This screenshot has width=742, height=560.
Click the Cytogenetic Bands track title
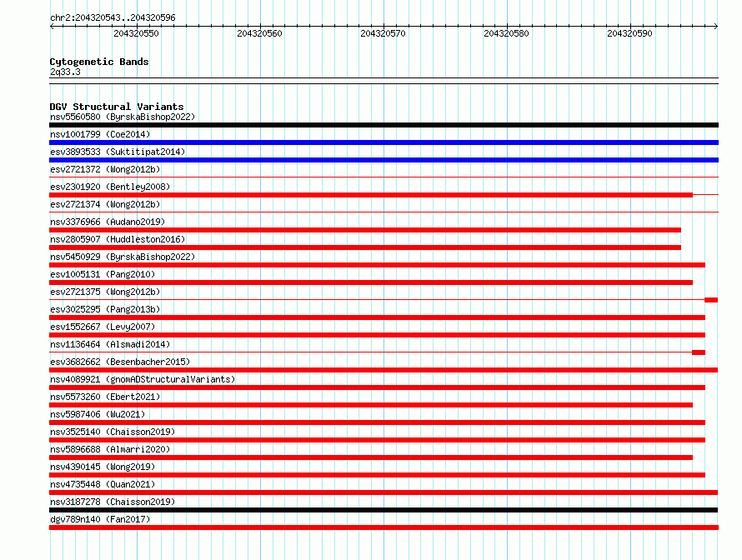[99, 62]
